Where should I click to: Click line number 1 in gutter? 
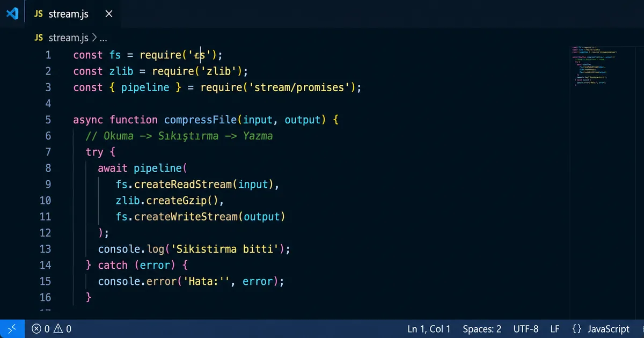click(x=48, y=55)
